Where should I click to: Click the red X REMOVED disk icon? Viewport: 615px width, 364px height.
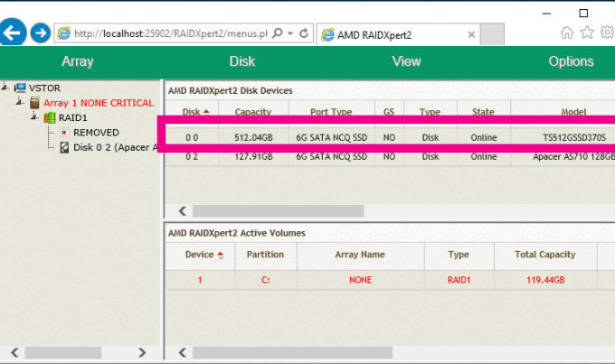(x=64, y=132)
